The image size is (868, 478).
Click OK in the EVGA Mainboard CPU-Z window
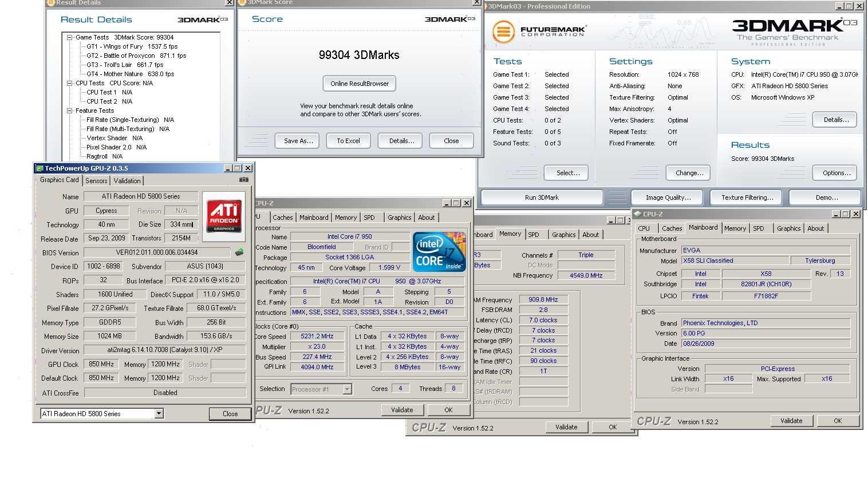point(838,421)
